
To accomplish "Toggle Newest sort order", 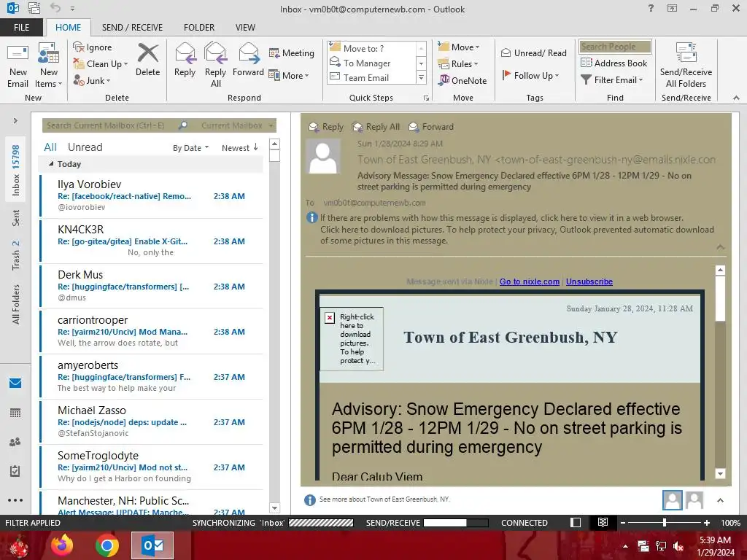I will (239, 148).
